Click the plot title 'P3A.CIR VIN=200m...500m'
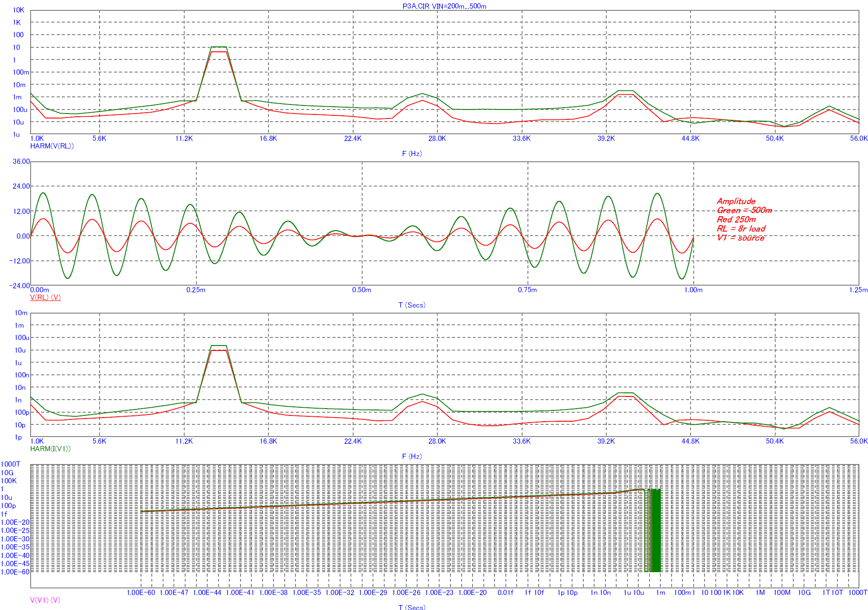Screen dimensions: 868x610 [444, 6]
